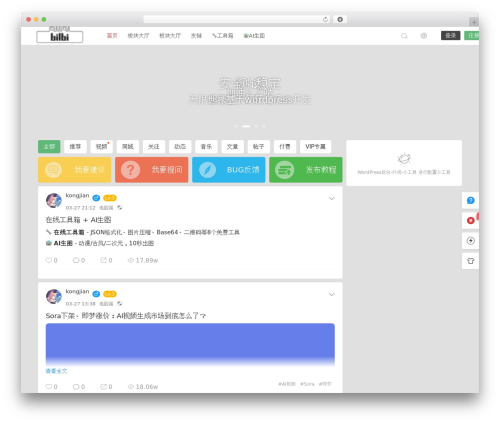Switch to the 动态 filter tab
Image resolution: width=500 pixels, height=423 pixels.
pyautogui.click(x=180, y=147)
